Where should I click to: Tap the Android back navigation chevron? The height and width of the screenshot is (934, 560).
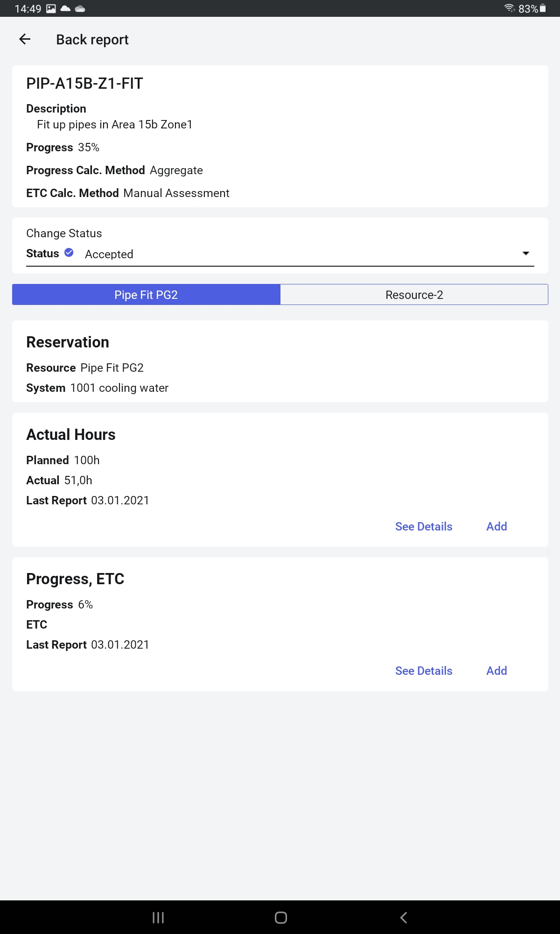pyautogui.click(x=404, y=918)
